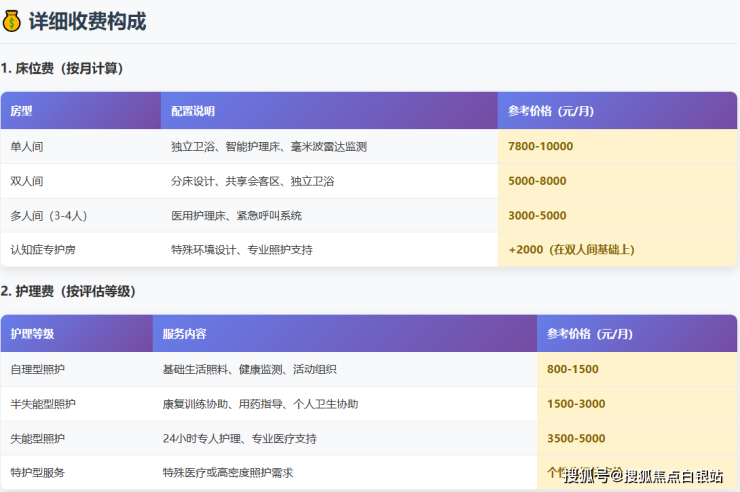Click the 服务内容 column header
740x492 pixels.
[184, 334]
